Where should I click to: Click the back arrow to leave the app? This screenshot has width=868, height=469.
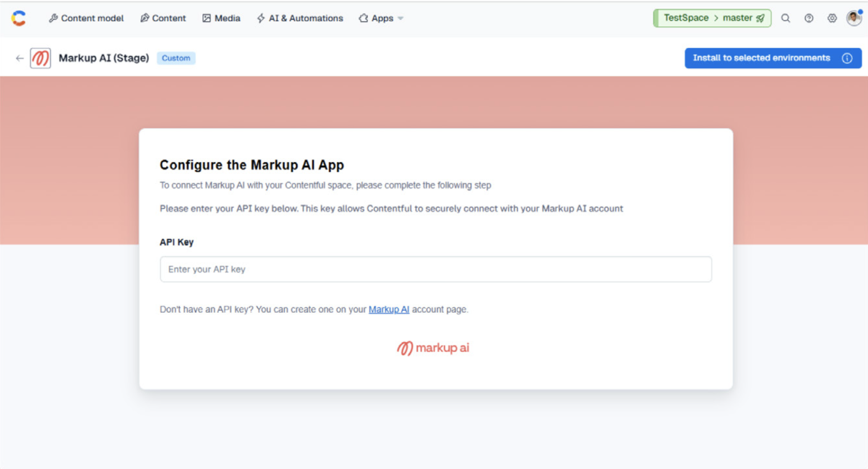click(x=19, y=58)
